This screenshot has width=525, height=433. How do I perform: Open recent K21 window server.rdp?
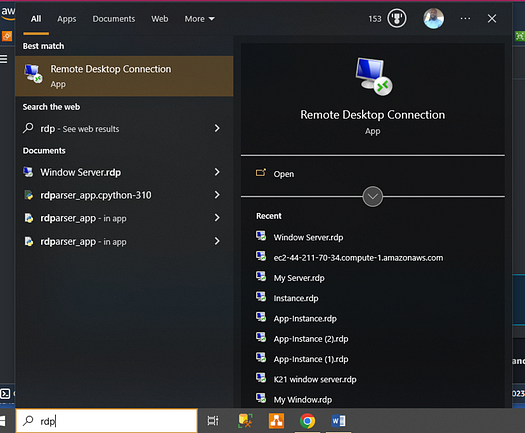[x=315, y=379]
